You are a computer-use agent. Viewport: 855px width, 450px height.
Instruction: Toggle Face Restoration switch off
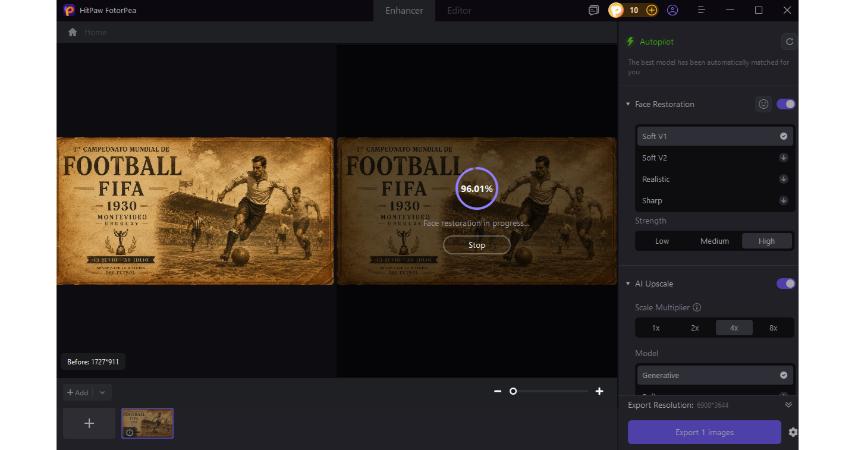coord(786,104)
